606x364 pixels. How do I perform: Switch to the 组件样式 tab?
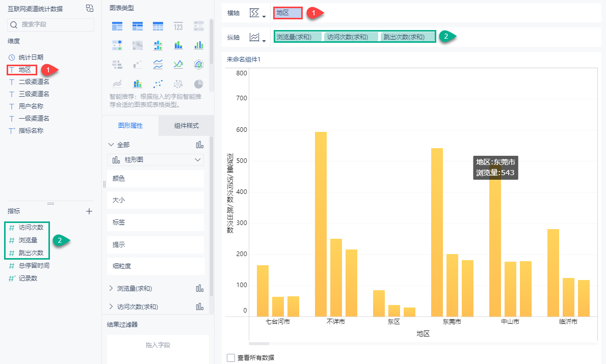[x=186, y=125]
